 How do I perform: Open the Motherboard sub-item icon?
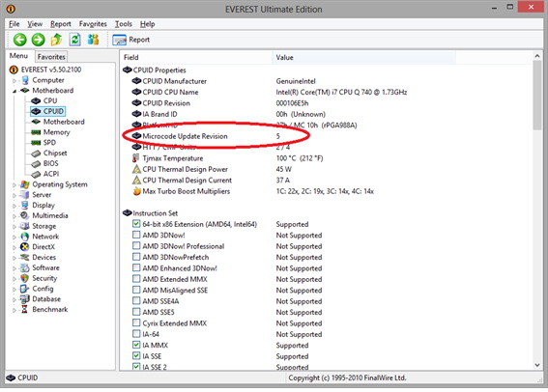coord(36,122)
